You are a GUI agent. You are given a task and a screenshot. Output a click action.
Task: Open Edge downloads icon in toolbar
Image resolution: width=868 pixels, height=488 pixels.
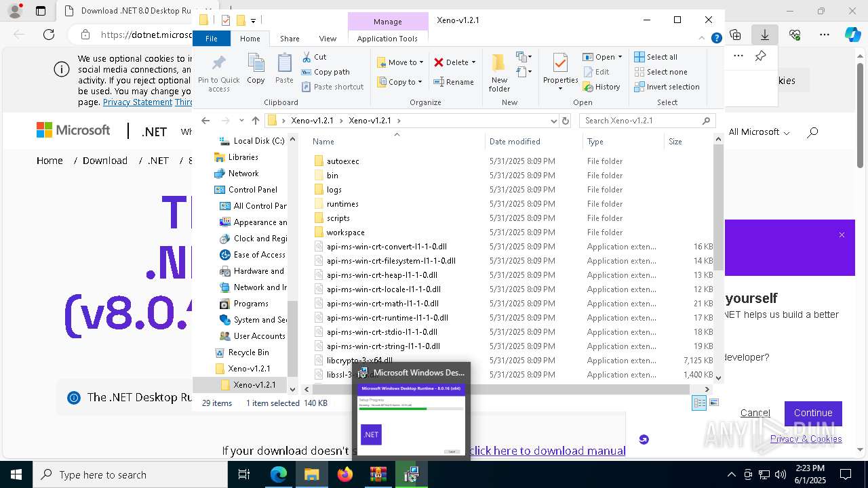tap(764, 35)
